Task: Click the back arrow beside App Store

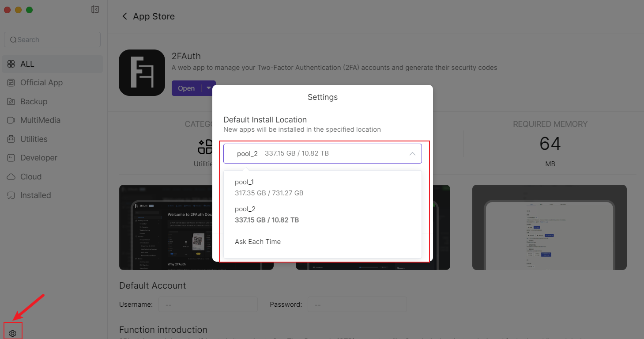Action: pyautogui.click(x=124, y=16)
